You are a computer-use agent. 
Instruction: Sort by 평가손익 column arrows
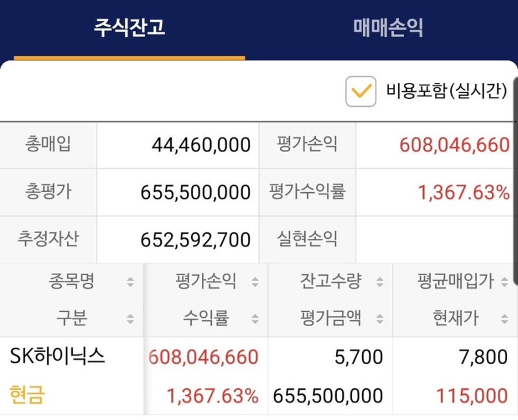[255, 282]
